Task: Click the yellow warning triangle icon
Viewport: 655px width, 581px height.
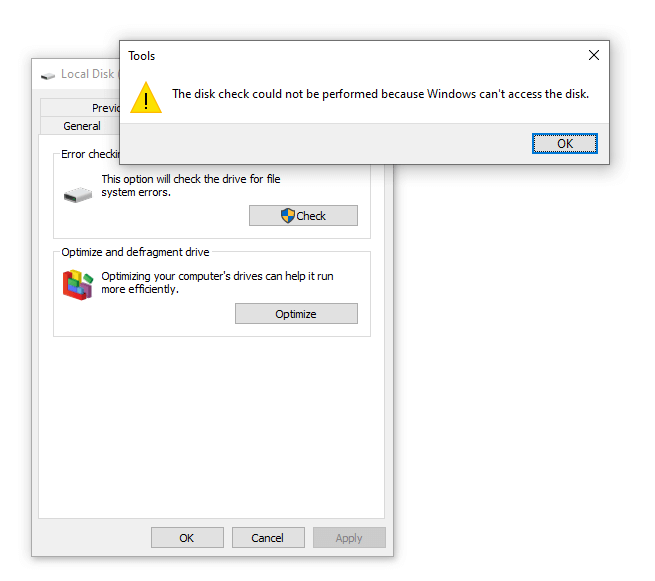Action: pyautogui.click(x=146, y=97)
